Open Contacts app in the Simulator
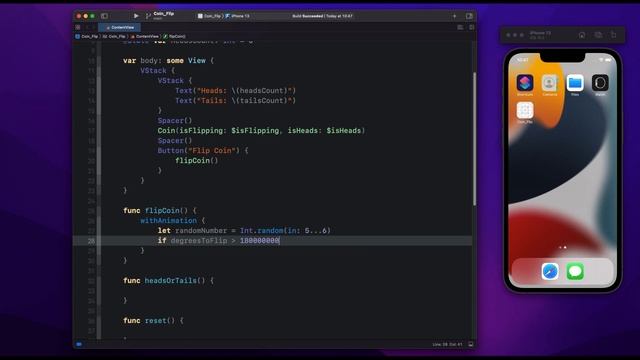This screenshot has height=360, width=640. [550, 83]
